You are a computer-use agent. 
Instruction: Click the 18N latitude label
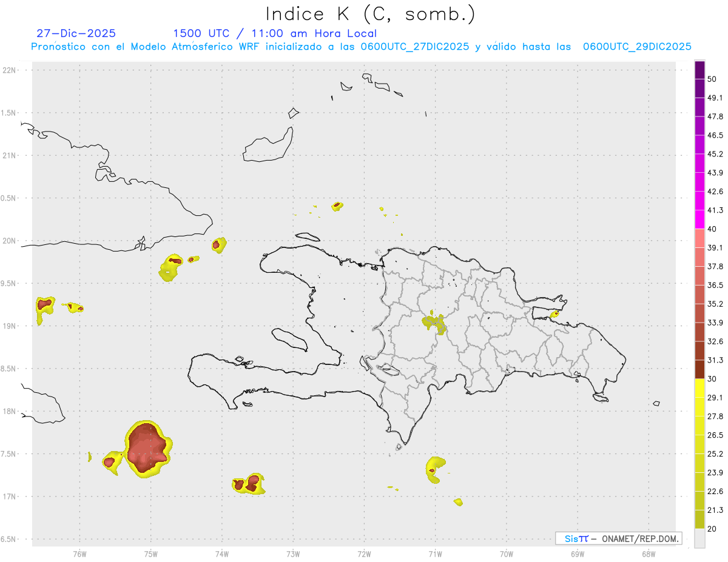[x=10, y=412]
